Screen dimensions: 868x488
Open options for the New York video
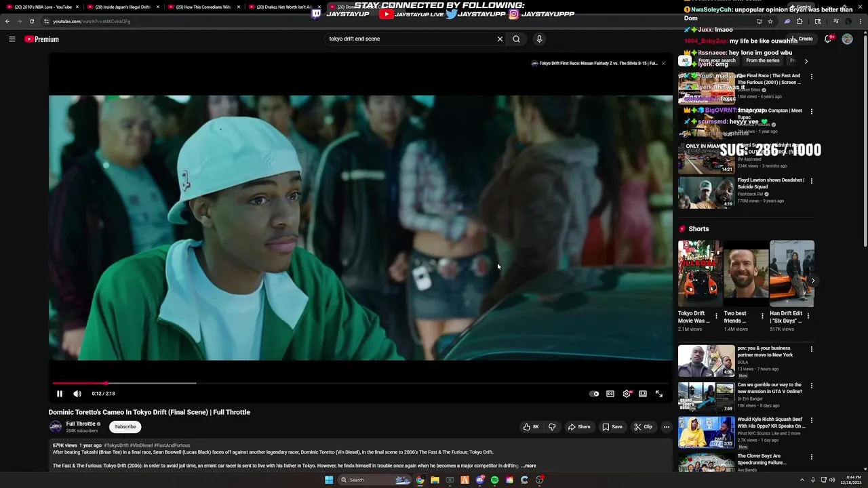[812, 350]
